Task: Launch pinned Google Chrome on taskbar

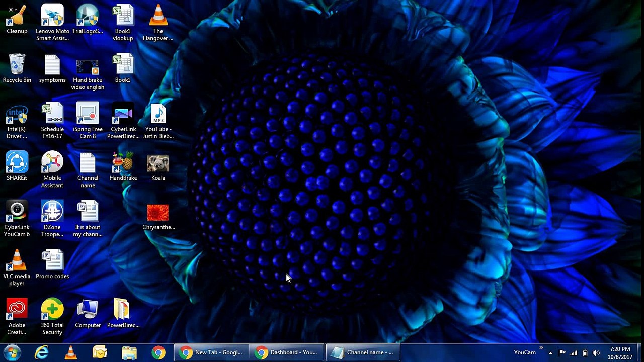Action: [158, 353]
